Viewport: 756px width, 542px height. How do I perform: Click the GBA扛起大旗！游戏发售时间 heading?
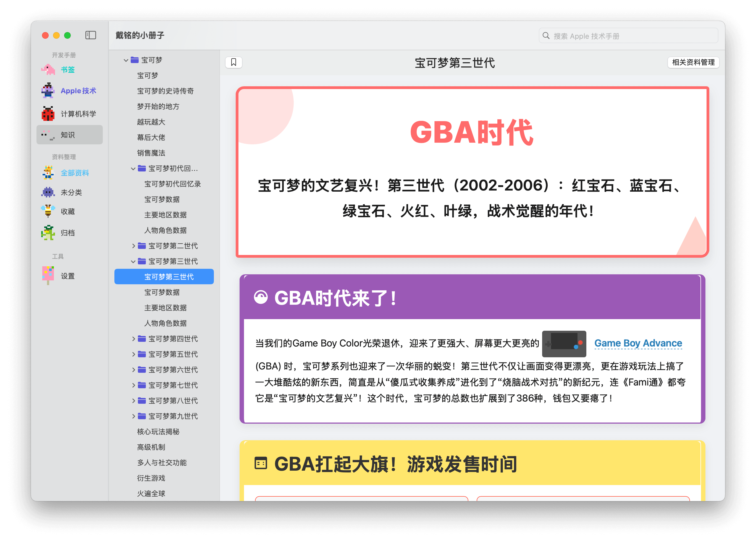click(x=396, y=464)
